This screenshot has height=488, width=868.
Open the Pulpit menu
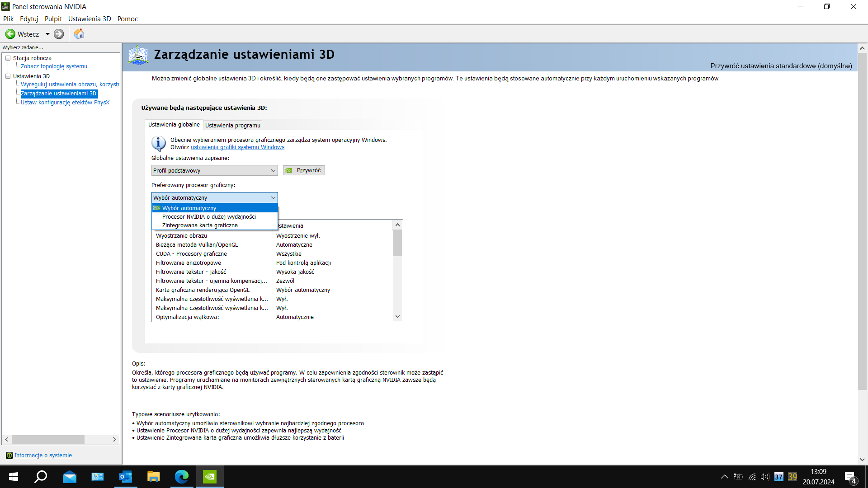coord(53,19)
